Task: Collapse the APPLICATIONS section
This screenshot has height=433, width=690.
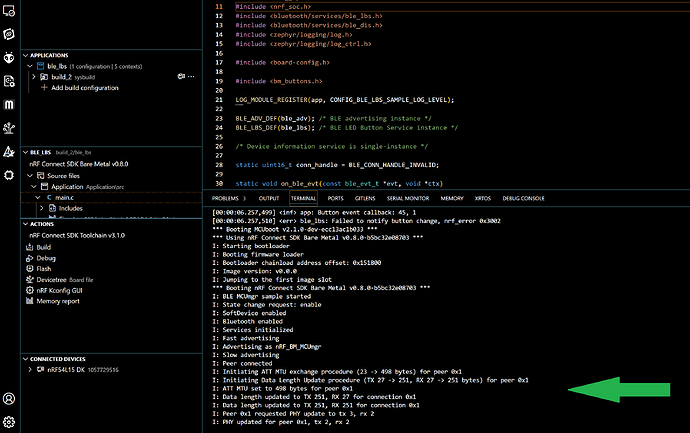Action: (26, 55)
